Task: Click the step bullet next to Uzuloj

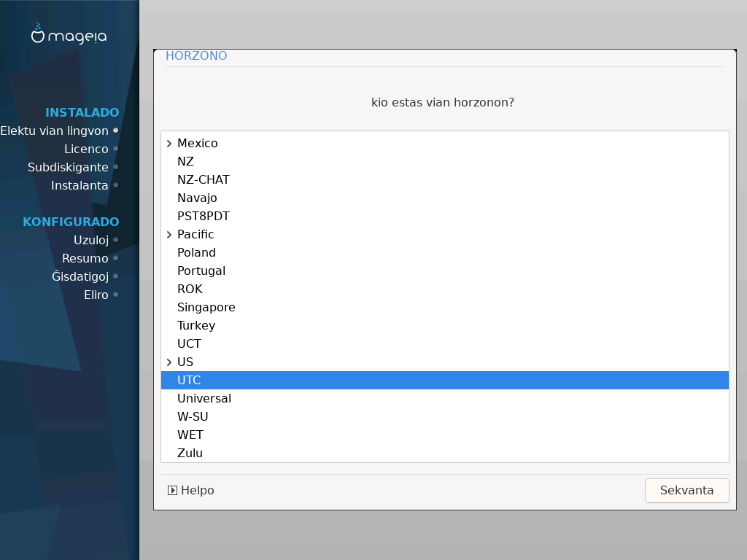Action: 116,240
